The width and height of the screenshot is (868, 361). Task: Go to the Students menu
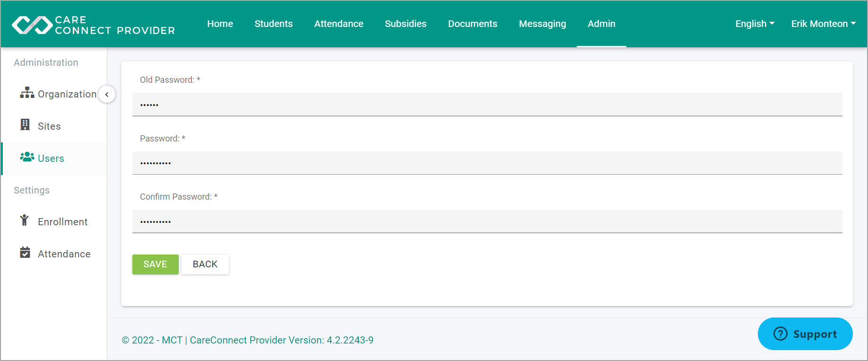pyautogui.click(x=273, y=24)
